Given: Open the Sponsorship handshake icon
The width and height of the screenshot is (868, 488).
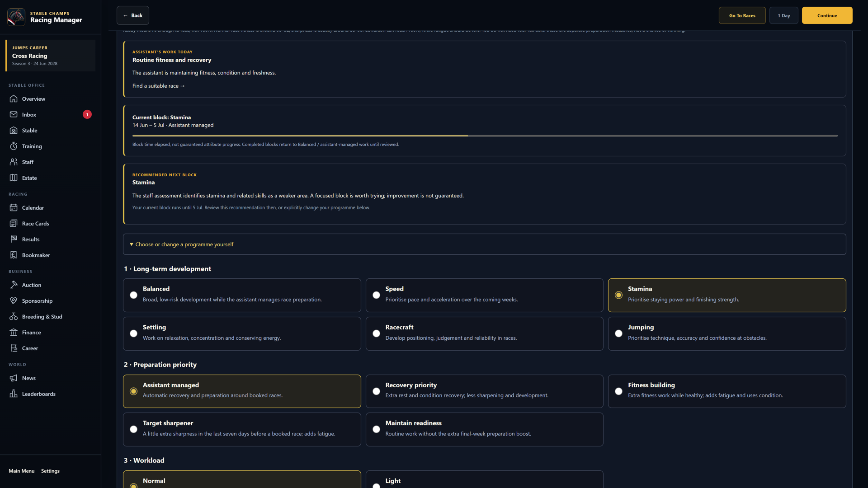Looking at the screenshot, I should coord(14,300).
